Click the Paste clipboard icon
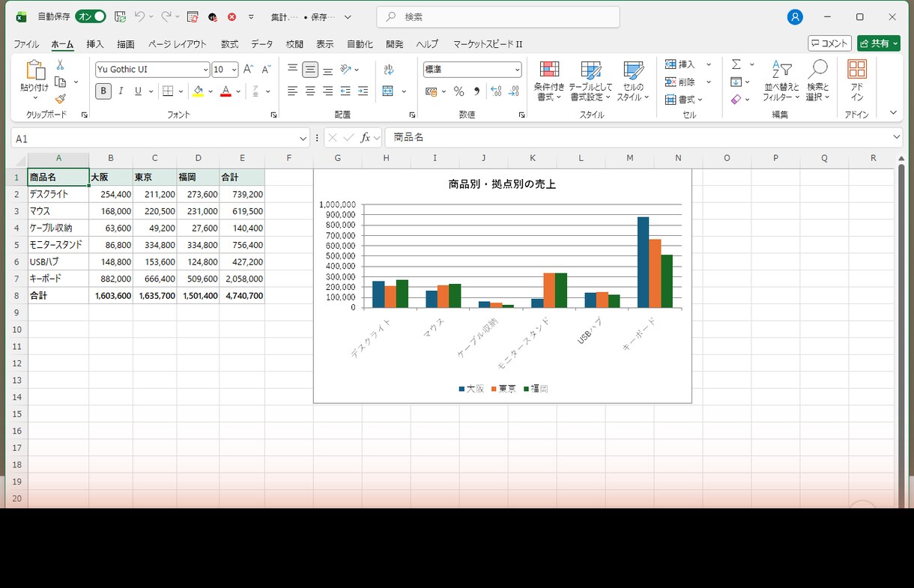Viewport: 914px width, 588px height. (x=34, y=70)
